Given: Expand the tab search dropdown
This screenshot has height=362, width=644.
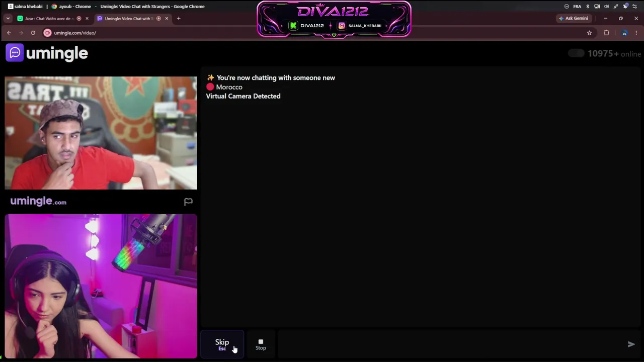Looking at the screenshot, I should [8, 19].
